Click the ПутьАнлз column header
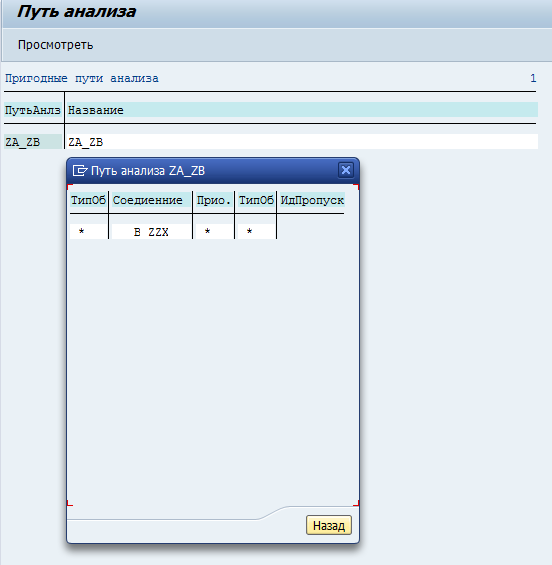 click(33, 110)
